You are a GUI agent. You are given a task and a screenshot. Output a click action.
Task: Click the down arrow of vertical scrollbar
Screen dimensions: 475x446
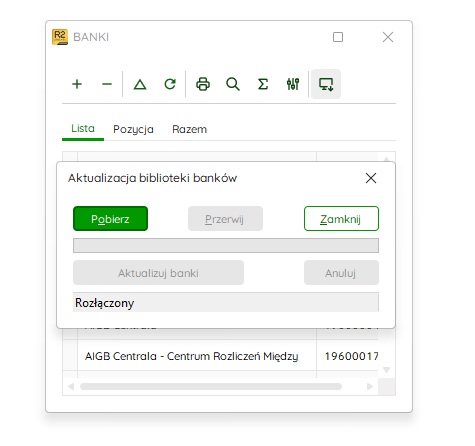[387, 370]
